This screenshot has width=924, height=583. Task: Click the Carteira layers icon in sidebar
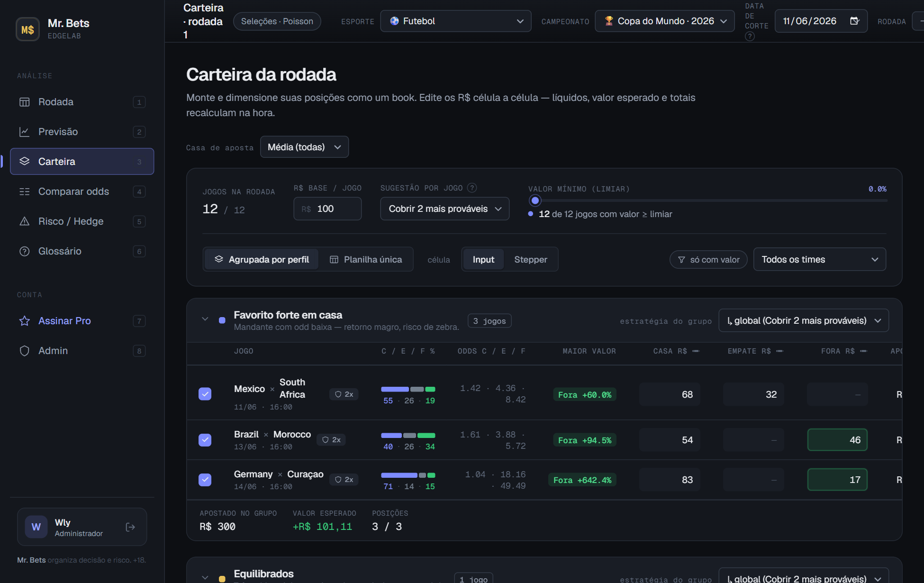[x=25, y=161]
